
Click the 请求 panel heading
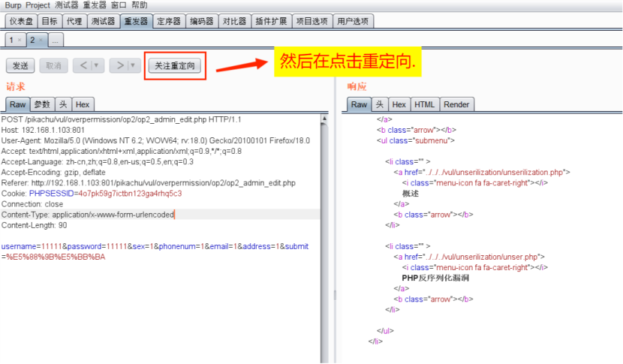pos(16,86)
